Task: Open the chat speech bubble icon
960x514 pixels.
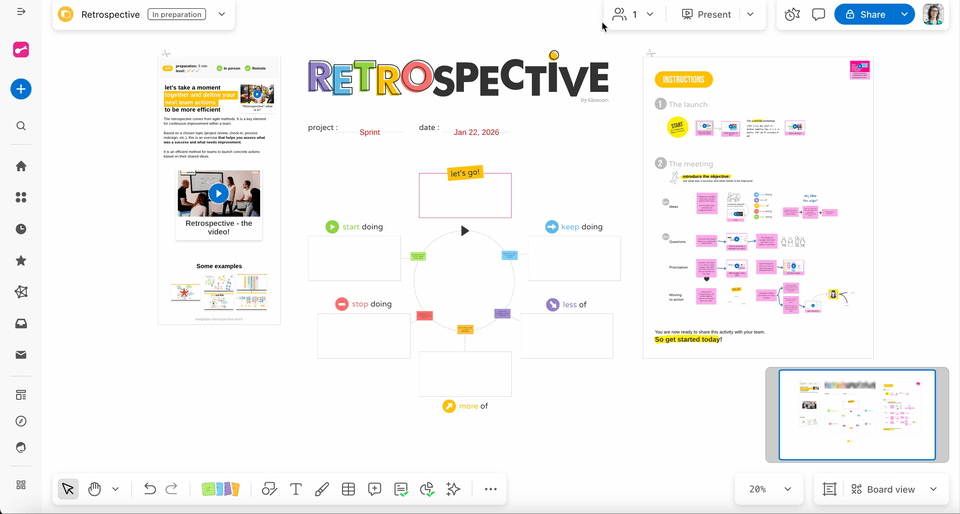Action: coord(819,14)
